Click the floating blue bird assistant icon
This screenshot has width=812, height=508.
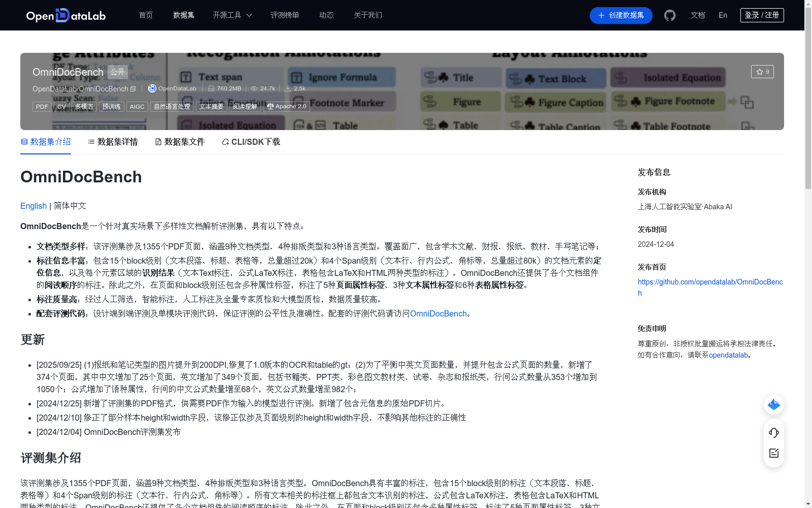(774, 404)
